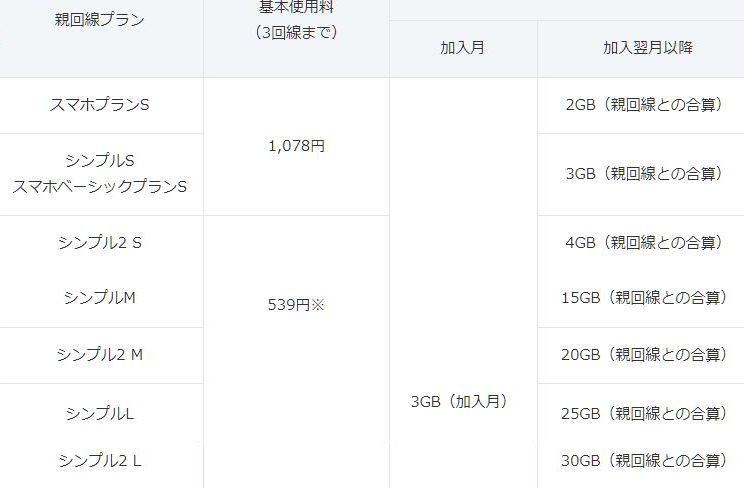744x488 pixels.
Task: Select the シンプル2 L plan name
Action: click(x=99, y=460)
